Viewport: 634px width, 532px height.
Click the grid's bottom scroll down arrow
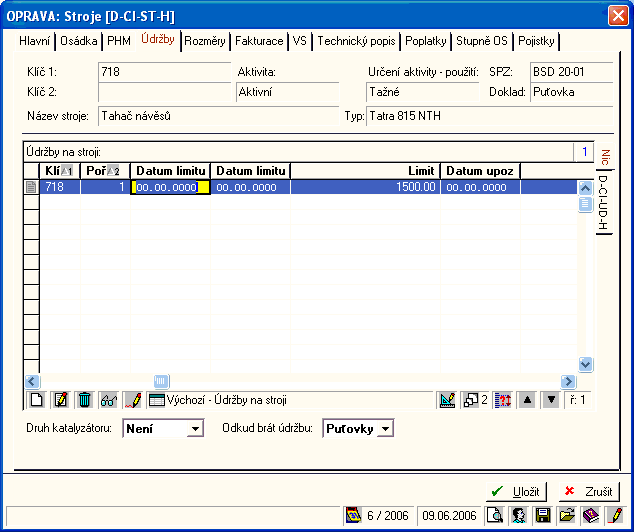tap(585, 364)
